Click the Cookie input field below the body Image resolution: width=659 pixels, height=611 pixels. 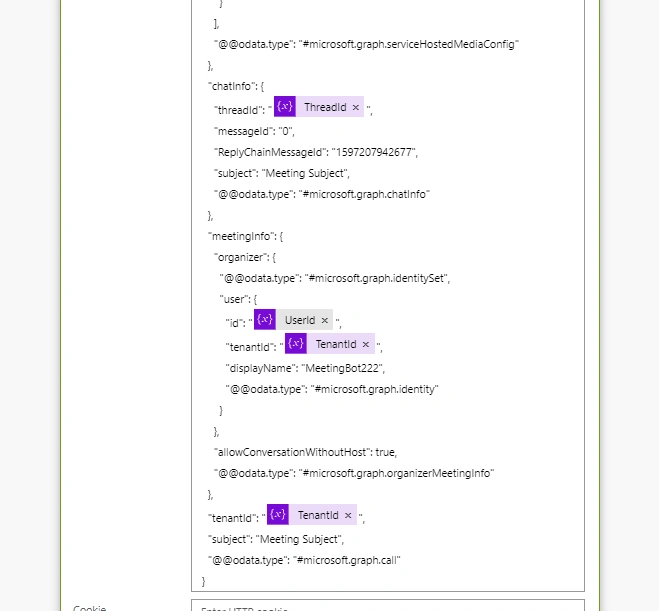pyautogui.click(x=387, y=606)
